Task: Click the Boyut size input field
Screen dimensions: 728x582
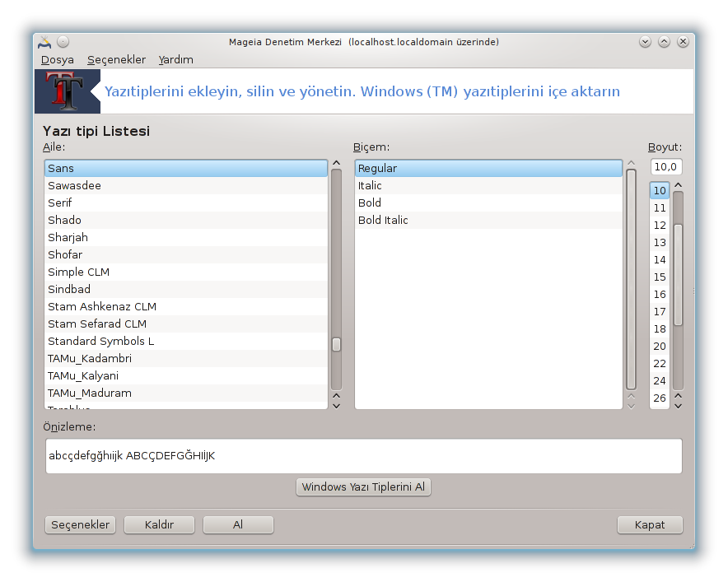Action: [x=665, y=166]
